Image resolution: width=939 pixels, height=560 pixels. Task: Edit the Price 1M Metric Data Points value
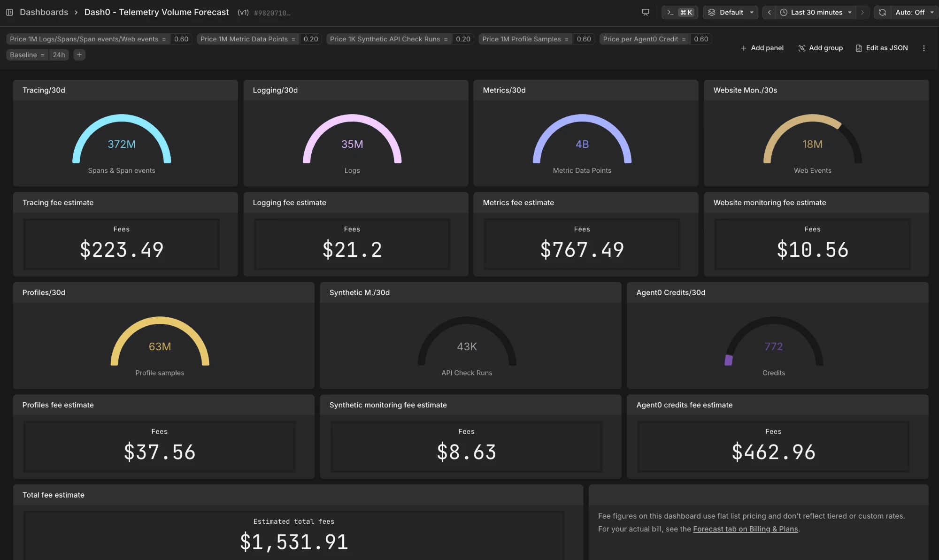pyautogui.click(x=311, y=39)
